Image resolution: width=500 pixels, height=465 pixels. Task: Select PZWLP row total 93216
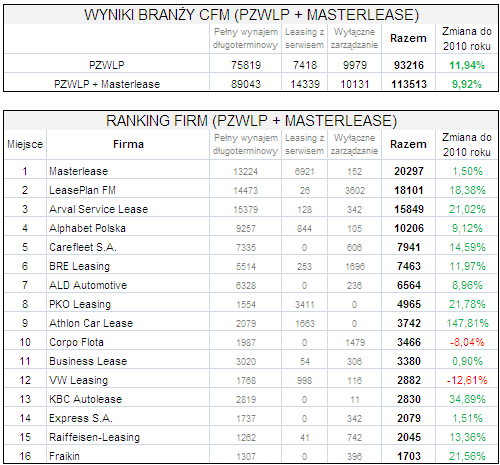[x=409, y=65]
